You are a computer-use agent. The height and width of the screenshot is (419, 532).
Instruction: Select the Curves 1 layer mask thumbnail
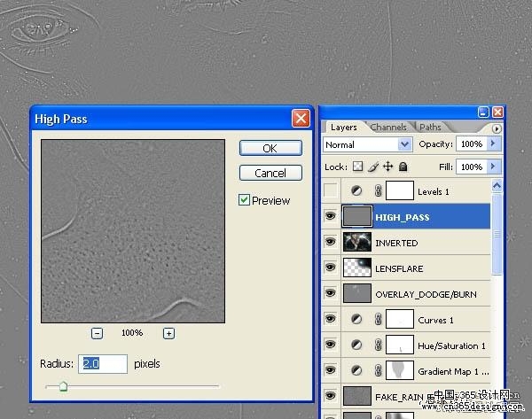(x=400, y=319)
